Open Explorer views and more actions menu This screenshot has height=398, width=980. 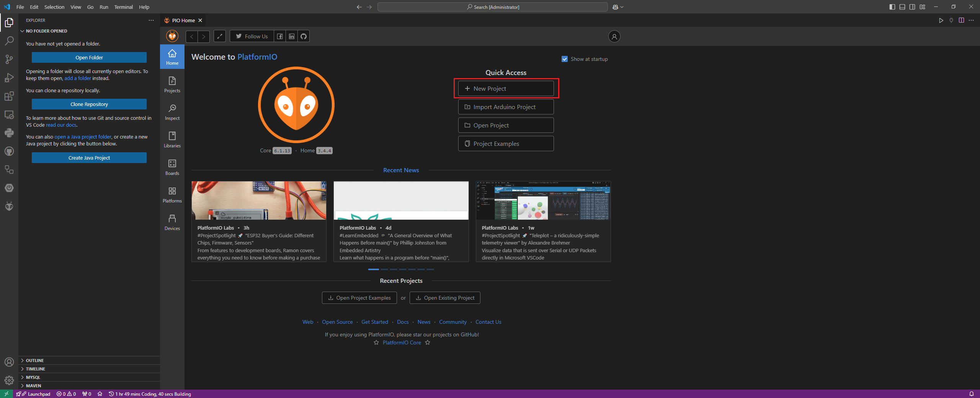[151, 20]
